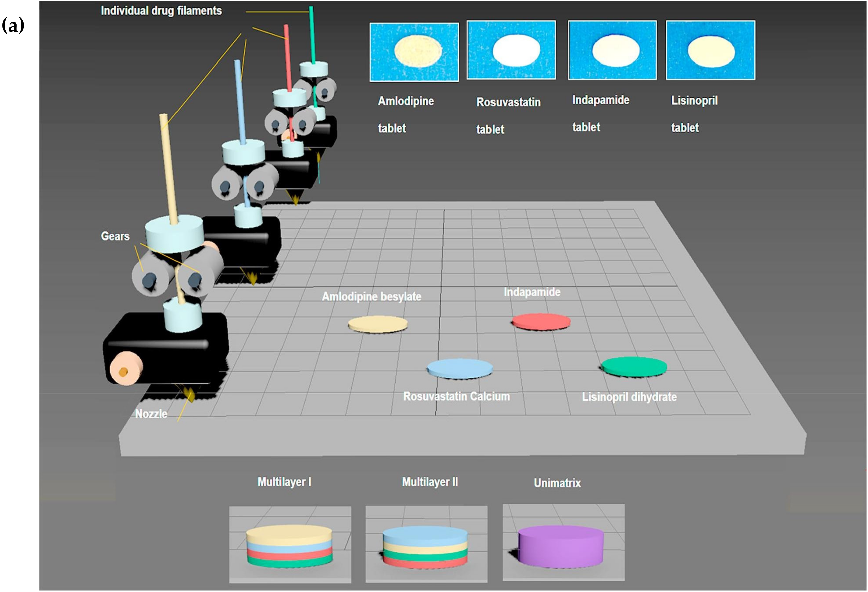Select the blue Rosuvastatin Calcium disc

(460, 368)
